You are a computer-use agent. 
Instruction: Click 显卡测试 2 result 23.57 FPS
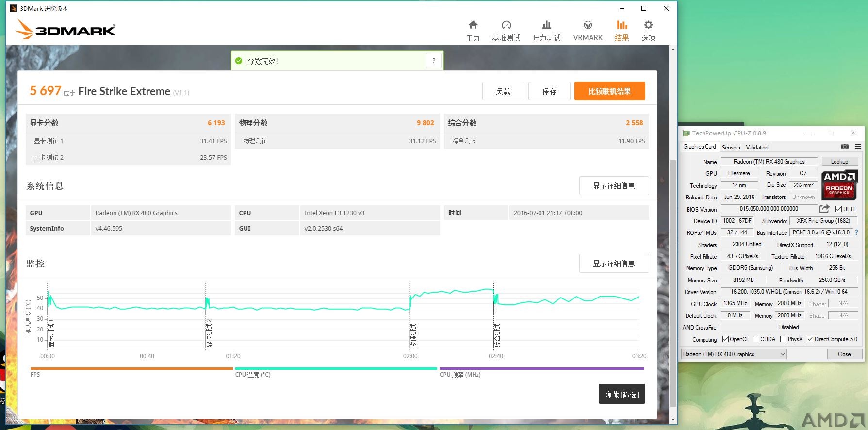(x=213, y=157)
